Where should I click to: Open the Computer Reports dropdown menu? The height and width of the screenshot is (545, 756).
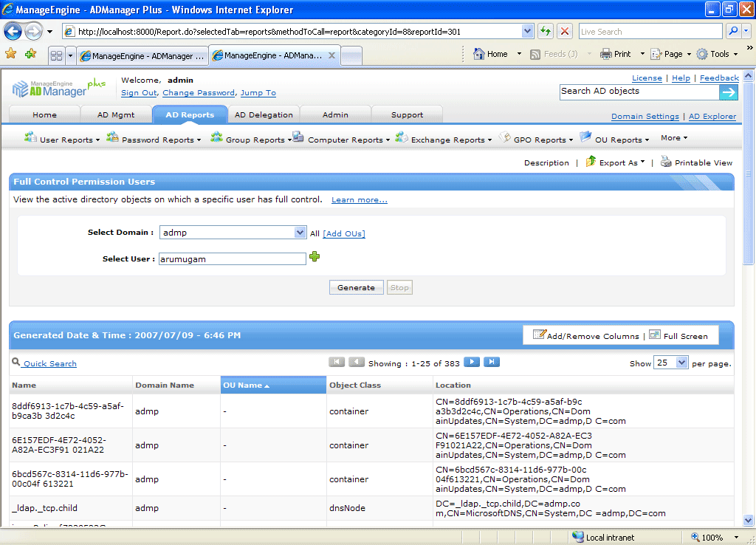[341, 139]
